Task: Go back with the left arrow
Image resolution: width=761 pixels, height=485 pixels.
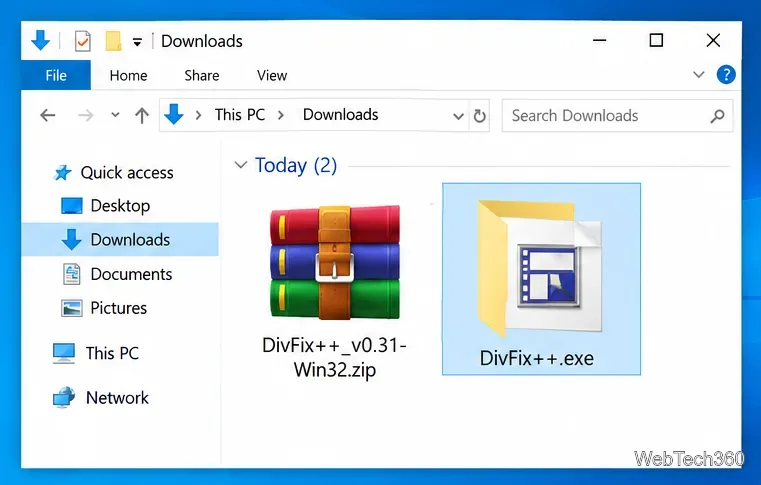Action: pyautogui.click(x=48, y=116)
